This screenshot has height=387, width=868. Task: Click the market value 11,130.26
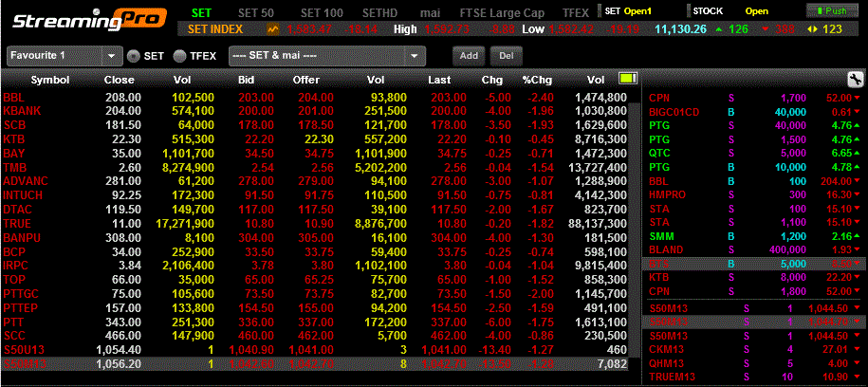680,29
